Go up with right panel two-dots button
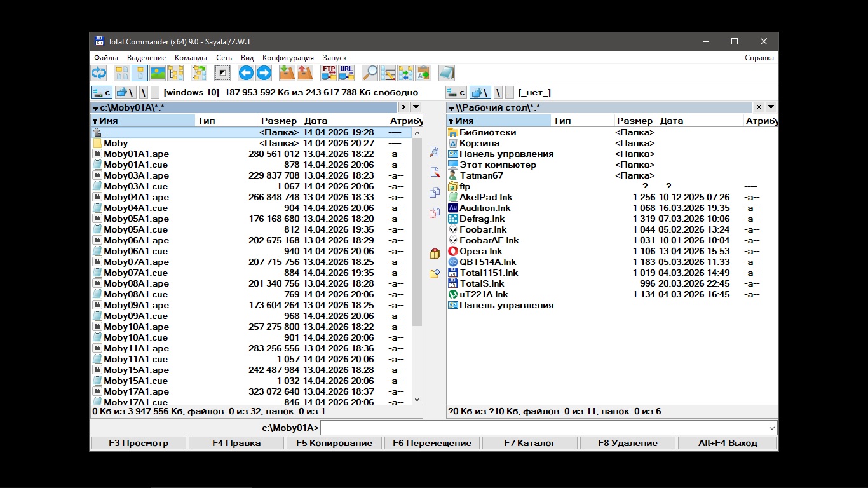Image resolution: width=868 pixels, height=488 pixels. 510,93
